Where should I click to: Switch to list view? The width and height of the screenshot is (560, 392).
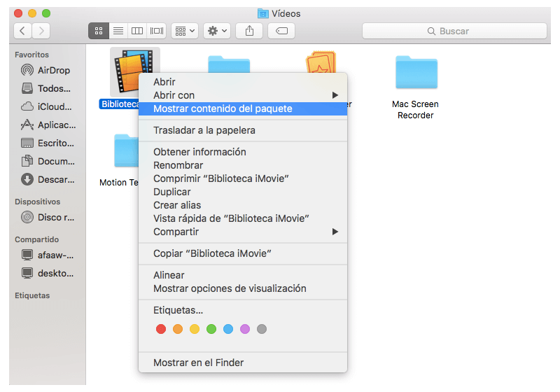click(118, 31)
